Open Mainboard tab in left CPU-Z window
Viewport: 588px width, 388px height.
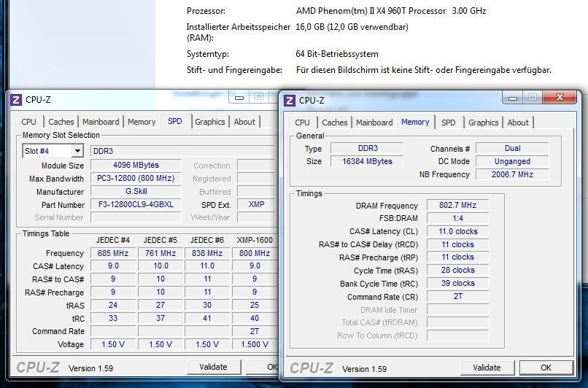click(101, 122)
